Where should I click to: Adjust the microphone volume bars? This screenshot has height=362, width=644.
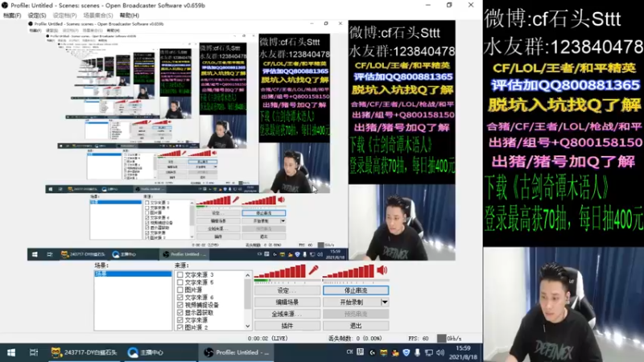coord(280,272)
